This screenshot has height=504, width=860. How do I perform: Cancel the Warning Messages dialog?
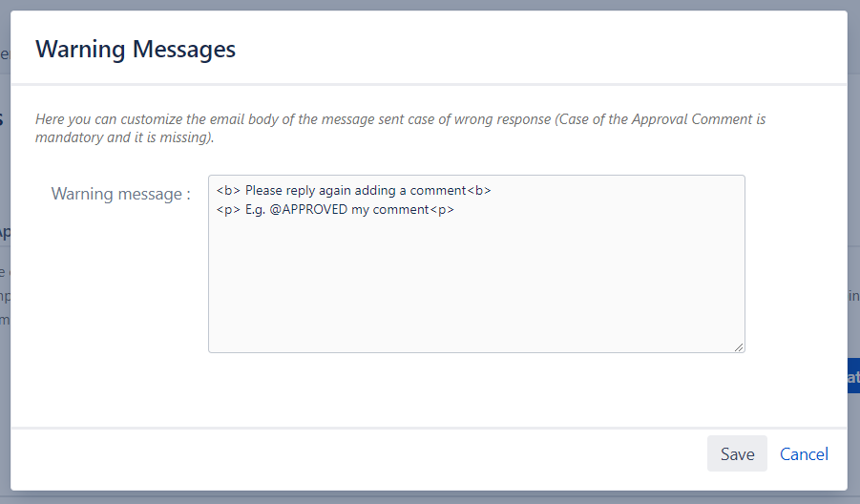tap(804, 454)
